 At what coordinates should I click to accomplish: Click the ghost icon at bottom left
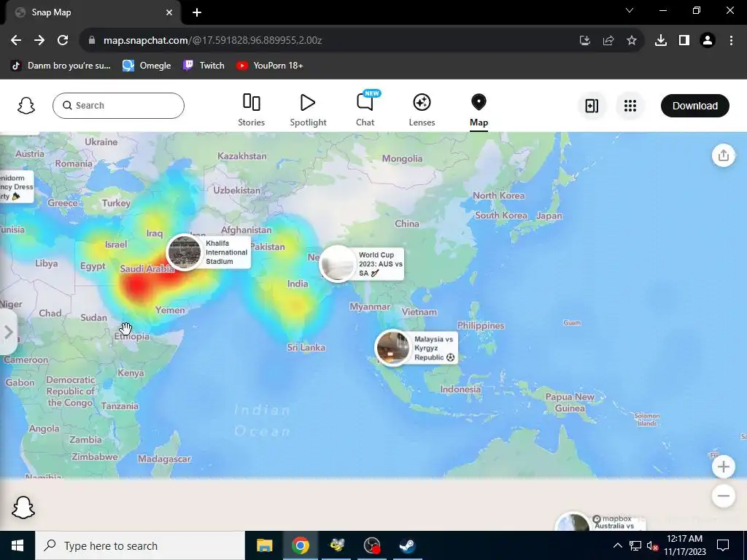23,507
